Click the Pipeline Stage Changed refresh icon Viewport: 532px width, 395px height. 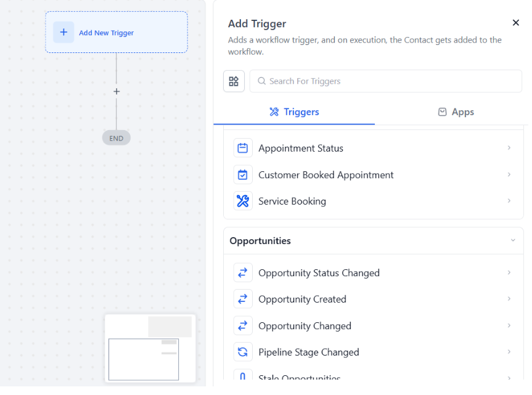(x=243, y=352)
